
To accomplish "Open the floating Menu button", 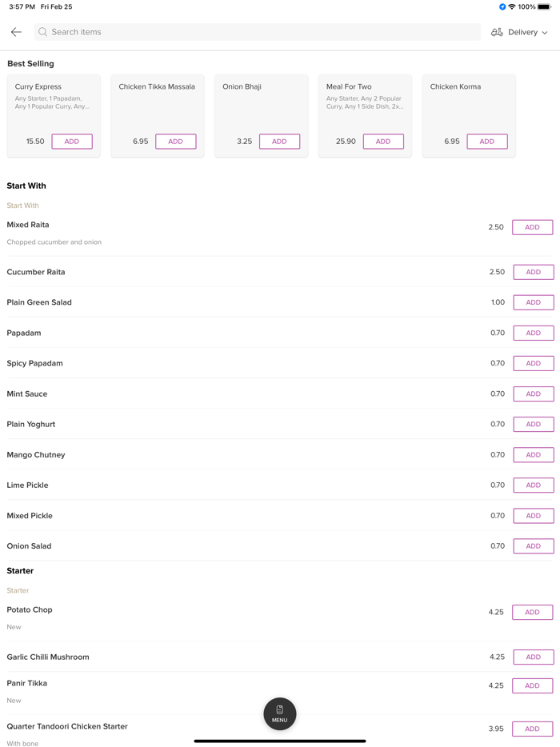I will (280, 713).
